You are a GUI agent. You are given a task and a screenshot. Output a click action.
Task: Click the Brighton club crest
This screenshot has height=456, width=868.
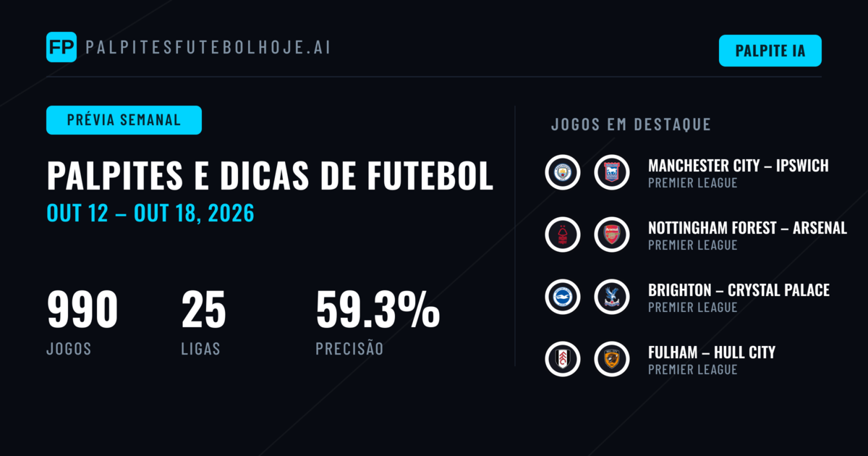click(563, 297)
